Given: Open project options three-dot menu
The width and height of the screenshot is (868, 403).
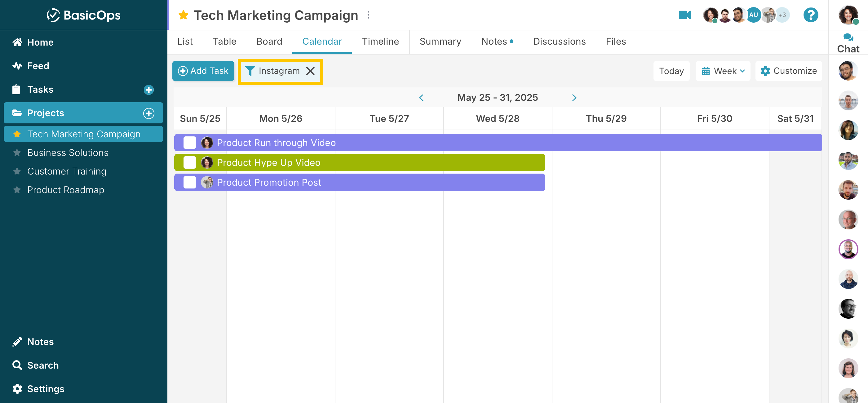Looking at the screenshot, I should (368, 15).
